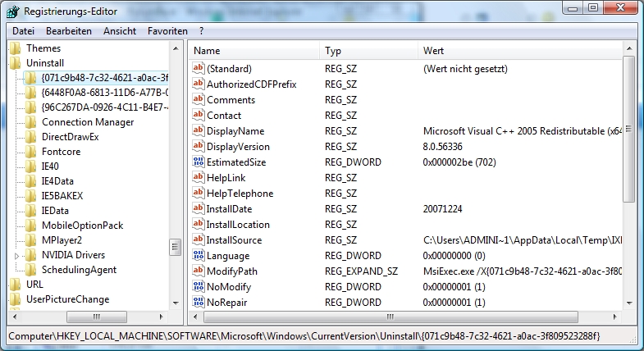Click the value 0x000002be (702)
644x351 pixels.
point(459,162)
